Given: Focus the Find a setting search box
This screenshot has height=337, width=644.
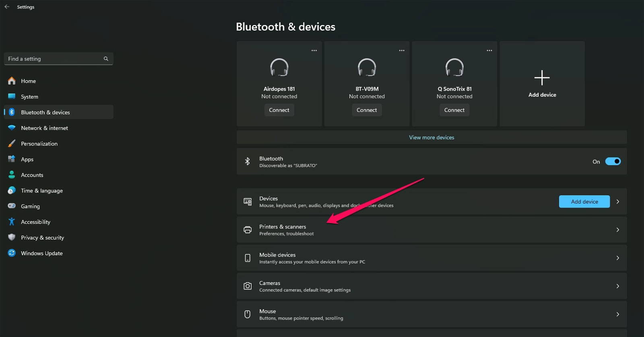Looking at the screenshot, I should point(54,59).
